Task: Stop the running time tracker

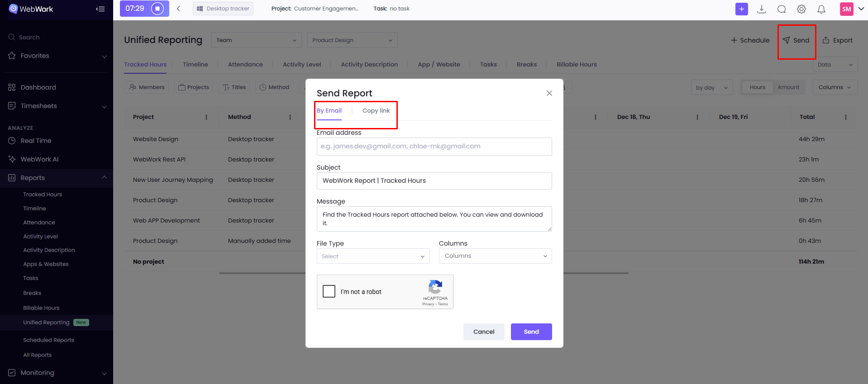Action: (157, 9)
